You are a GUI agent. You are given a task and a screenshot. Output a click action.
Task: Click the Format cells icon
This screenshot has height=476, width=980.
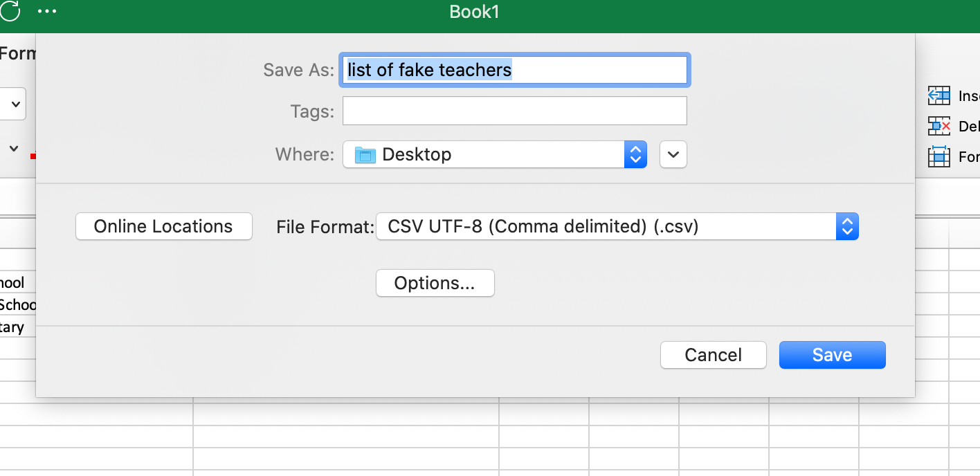(938, 156)
